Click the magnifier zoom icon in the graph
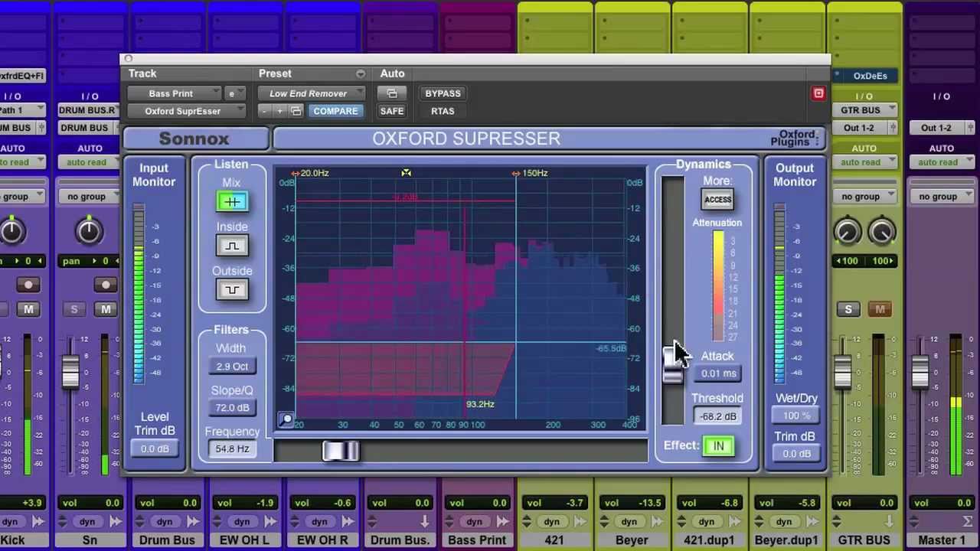980x551 pixels. 286,419
